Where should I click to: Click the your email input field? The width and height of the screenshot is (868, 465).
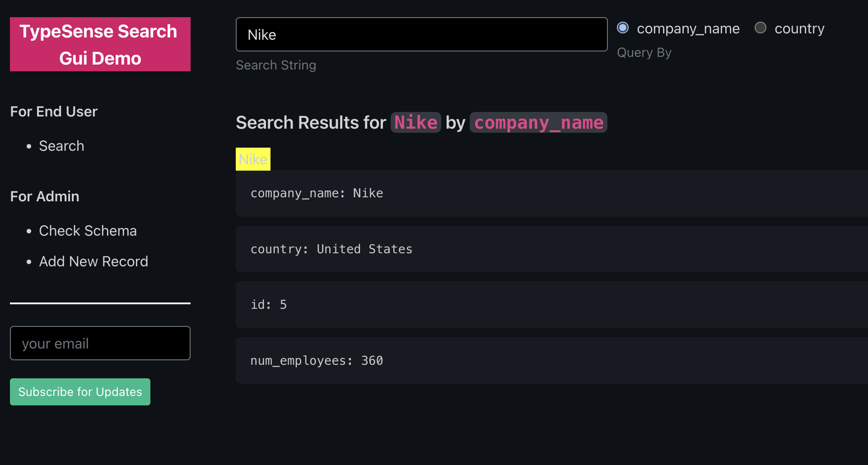(100, 343)
